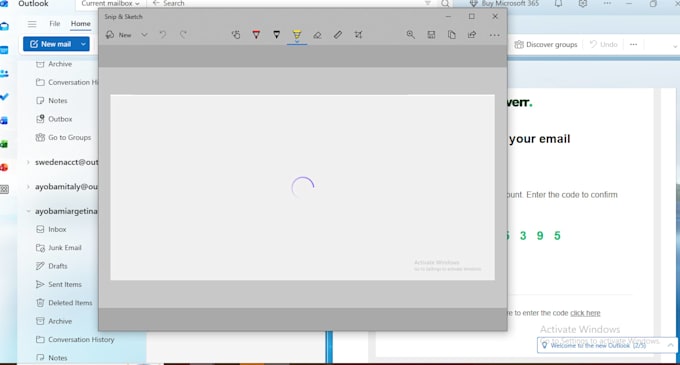
Task: Open the Outbox folder
Action: tap(54, 119)
